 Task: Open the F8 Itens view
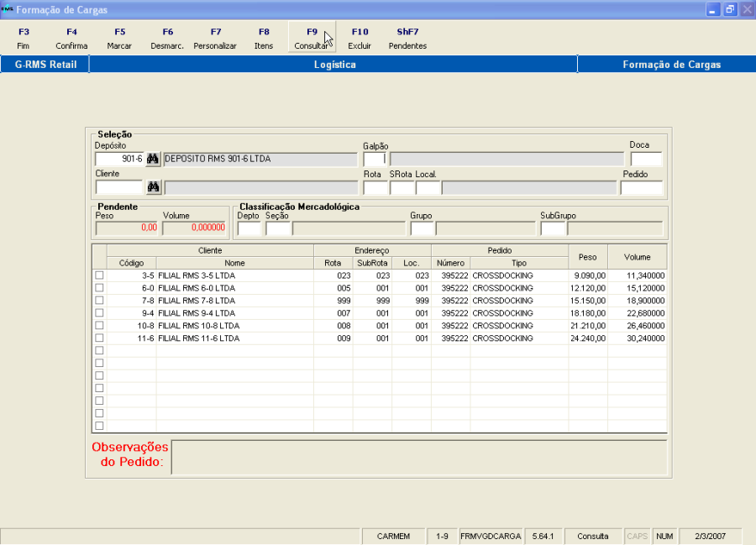click(x=264, y=38)
